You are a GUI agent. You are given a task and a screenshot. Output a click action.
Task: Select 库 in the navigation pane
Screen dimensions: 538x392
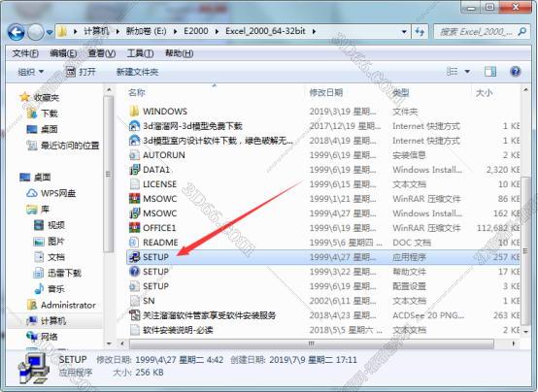[46, 209]
